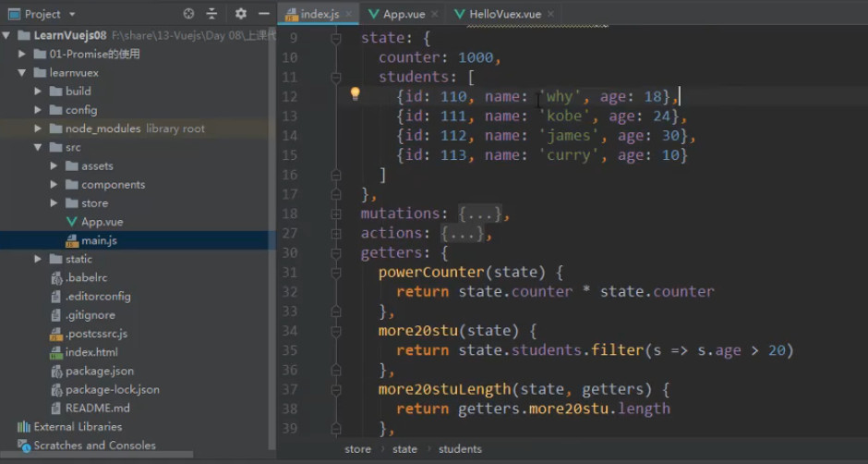The height and width of the screenshot is (464, 868).
Task: Collapse more20stu fold marker at line 34
Action: pyautogui.click(x=336, y=331)
